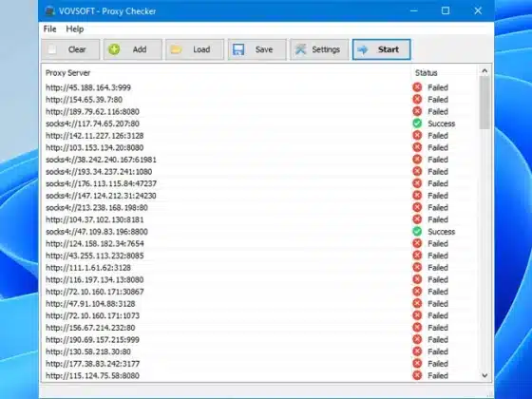
Task: Click failed icon for 147.124.212.31:24230
Action: (x=417, y=196)
